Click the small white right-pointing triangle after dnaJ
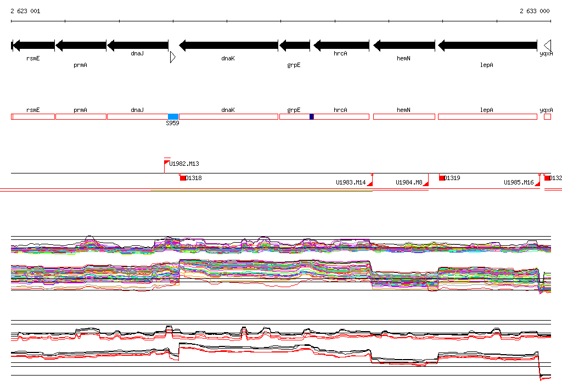Screen dimensions: 562x392 point(173,57)
